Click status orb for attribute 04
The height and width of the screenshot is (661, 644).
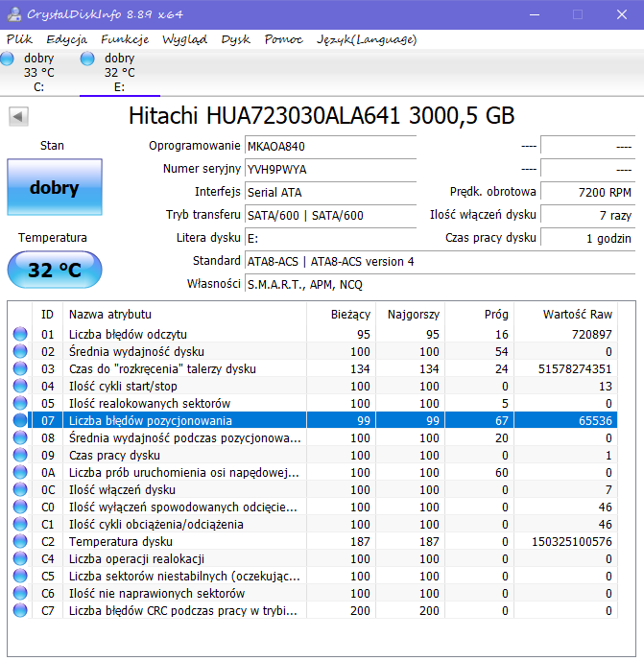(x=20, y=386)
